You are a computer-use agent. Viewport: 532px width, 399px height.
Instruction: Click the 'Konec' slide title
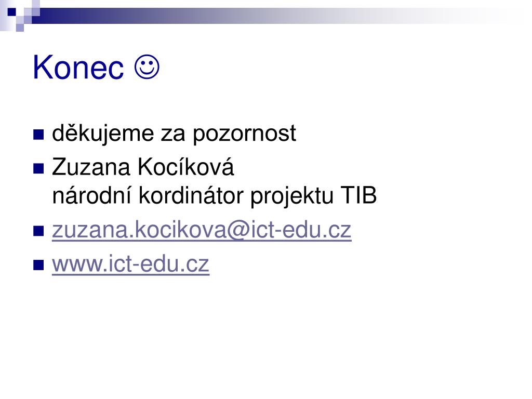click(78, 68)
